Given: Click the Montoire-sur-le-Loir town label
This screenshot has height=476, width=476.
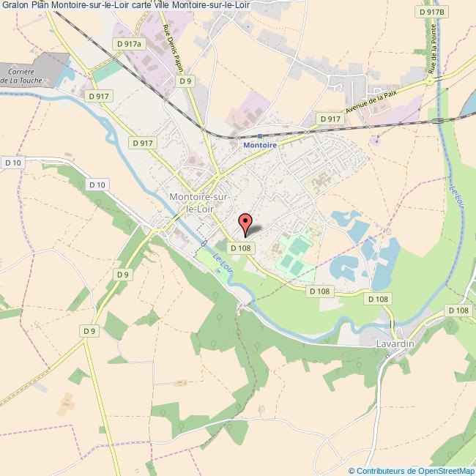Looking at the screenshot, I should 200,203.
